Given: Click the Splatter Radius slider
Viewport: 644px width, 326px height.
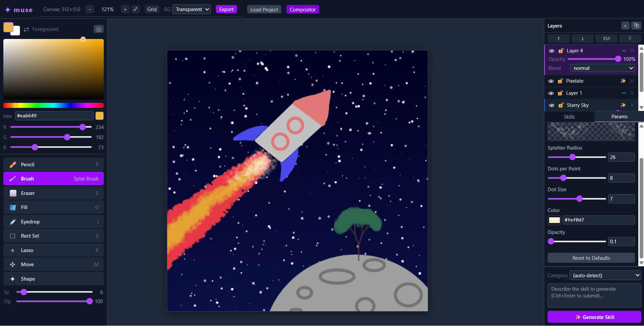Looking at the screenshot, I should coord(577,157).
